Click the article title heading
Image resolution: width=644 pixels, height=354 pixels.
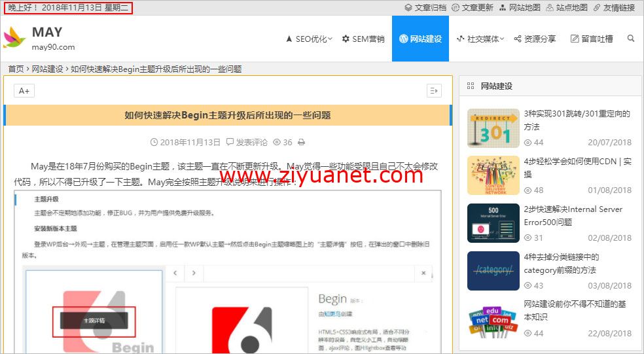228,115
